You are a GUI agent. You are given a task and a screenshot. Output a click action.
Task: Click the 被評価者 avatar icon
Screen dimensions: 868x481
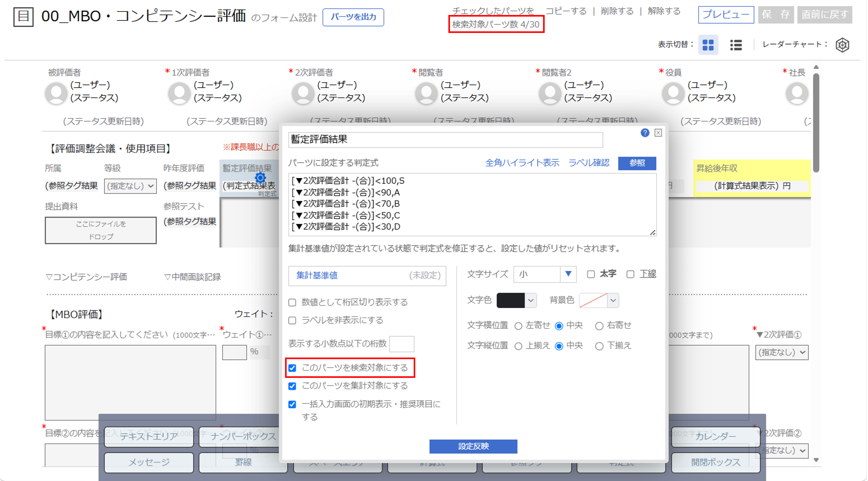pos(56,93)
